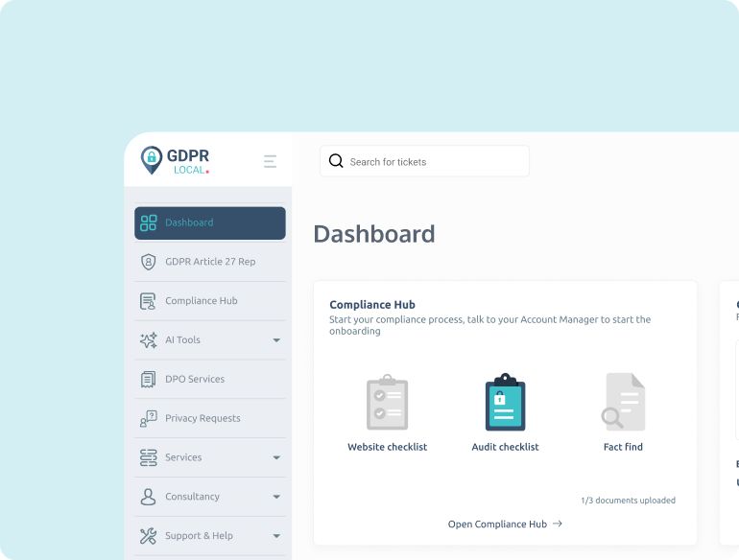
Task: Open AI Tools menu item
Action: click(x=210, y=340)
